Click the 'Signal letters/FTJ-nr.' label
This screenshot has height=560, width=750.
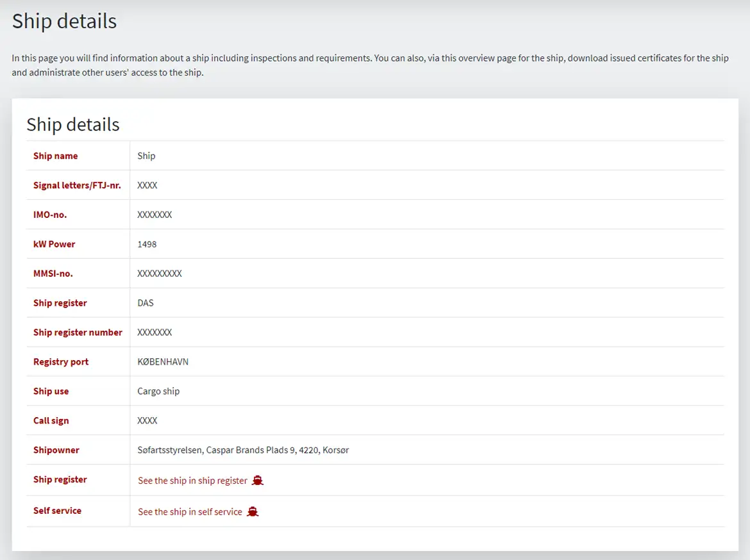[x=77, y=185]
